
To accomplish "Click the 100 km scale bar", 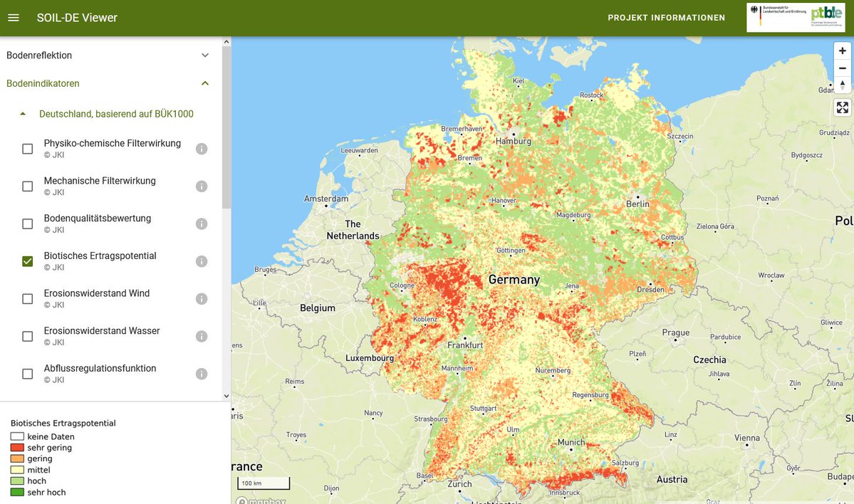I will 264,483.
